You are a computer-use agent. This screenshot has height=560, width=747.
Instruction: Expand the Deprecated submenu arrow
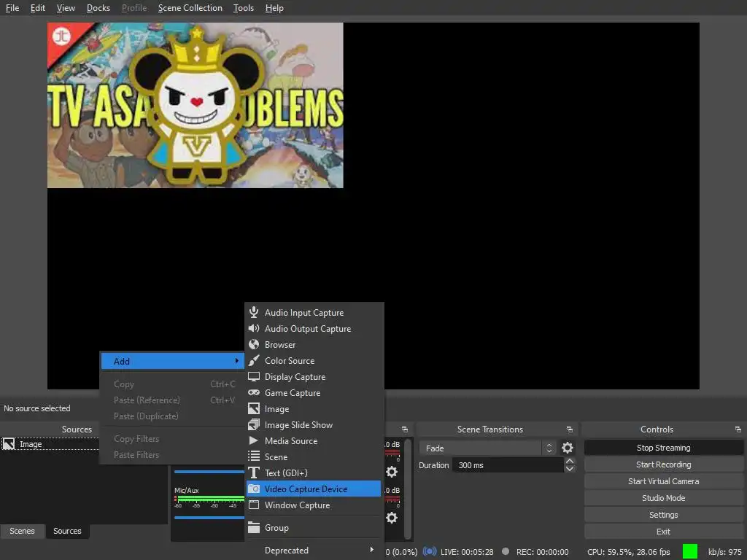pos(371,550)
